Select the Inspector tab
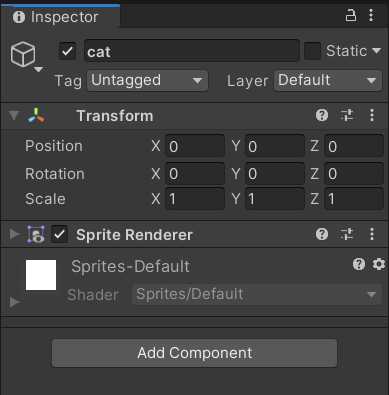The width and height of the screenshot is (389, 395). pyautogui.click(x=60, y=17)
